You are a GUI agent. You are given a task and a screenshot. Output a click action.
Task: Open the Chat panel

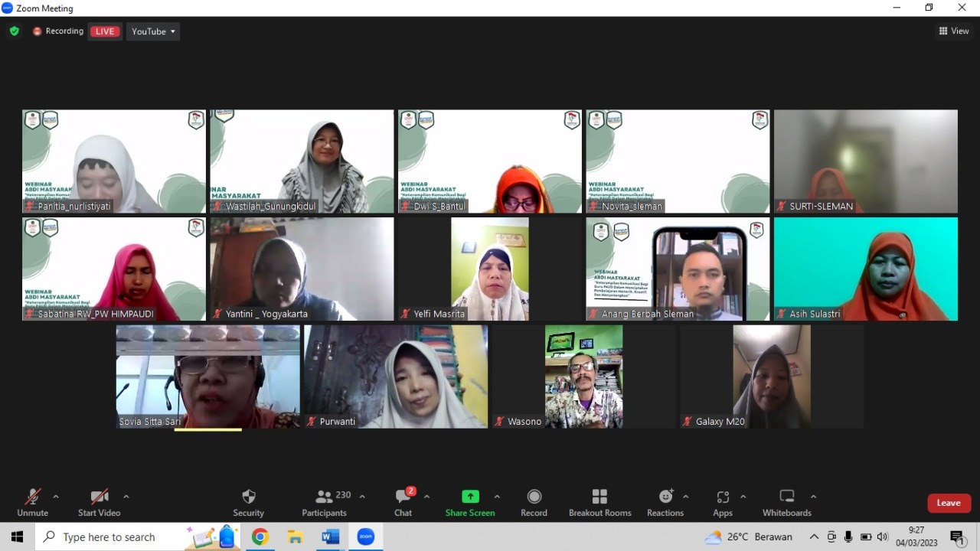point(403,503)
